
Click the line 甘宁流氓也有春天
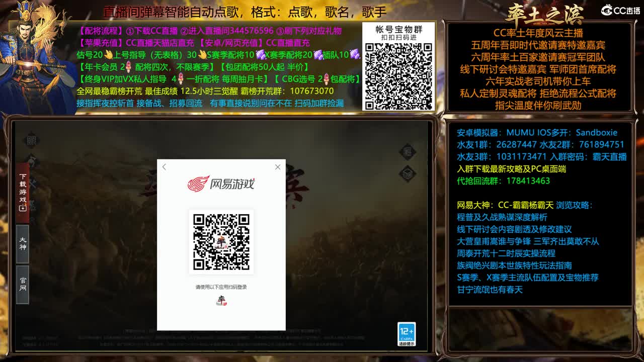[490, 290]
